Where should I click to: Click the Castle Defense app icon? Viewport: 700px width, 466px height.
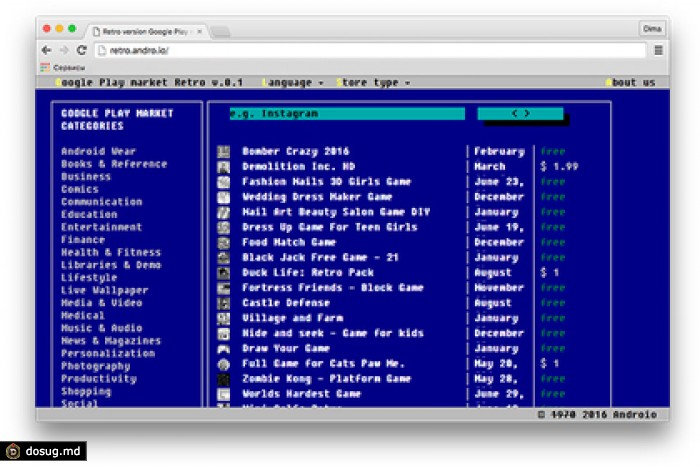click(223, 303)
